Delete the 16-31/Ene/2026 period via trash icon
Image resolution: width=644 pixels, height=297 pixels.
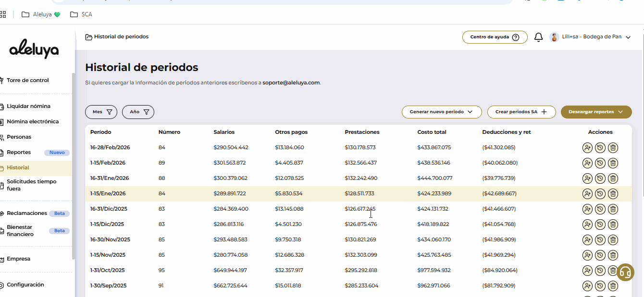pyautogui.click(x=613, y=178)
